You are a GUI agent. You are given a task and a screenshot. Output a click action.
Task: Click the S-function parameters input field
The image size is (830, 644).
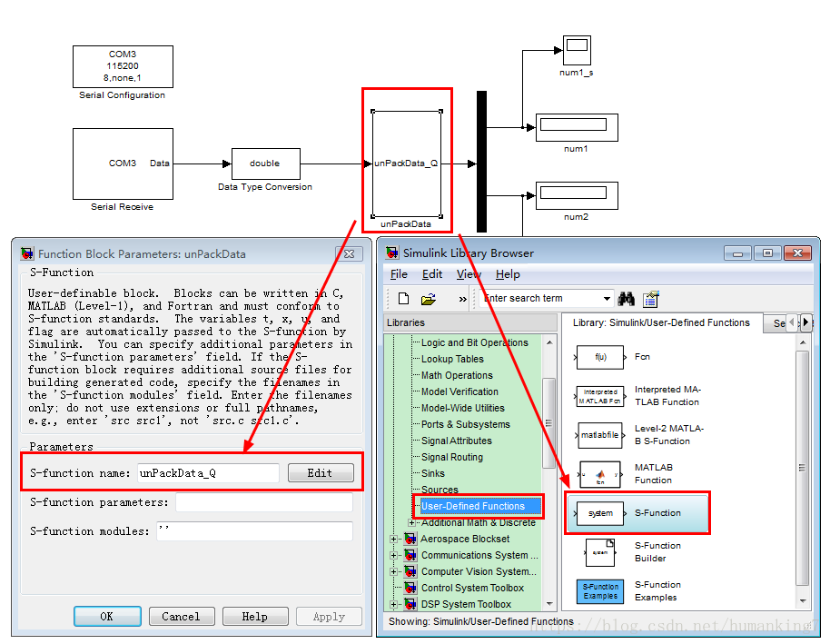pyautogui.click(x=264, y=502)
